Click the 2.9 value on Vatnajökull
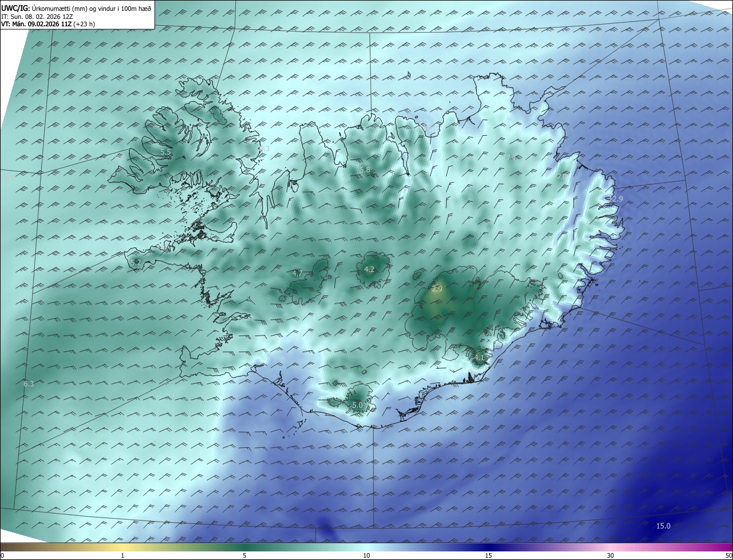733x560 pixels. tap(437, 289)
